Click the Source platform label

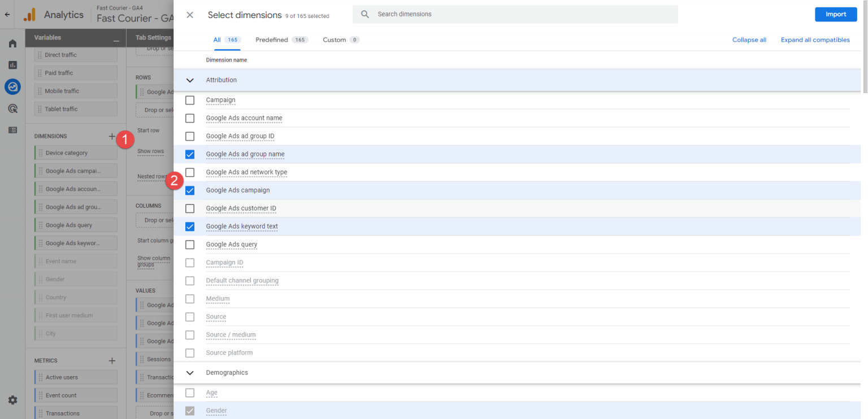click(x=229, y=353)
